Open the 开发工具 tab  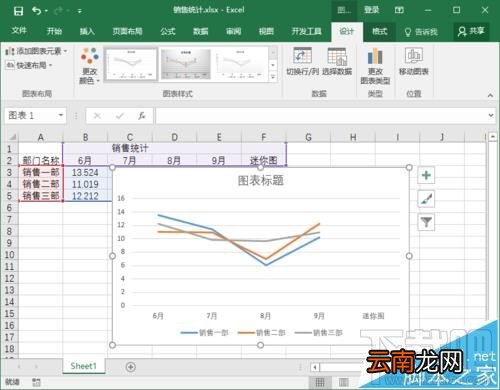point(307,31)
